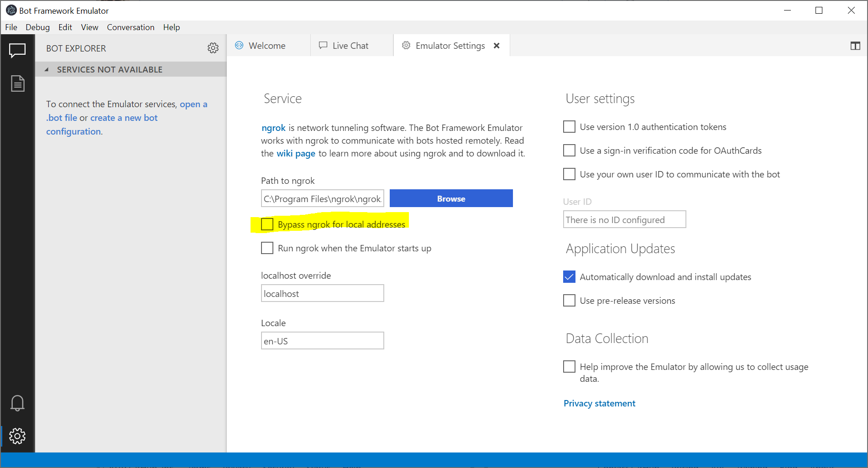868x468 pixels.
Task: Click the localhost override input field
Action: click(322, 293)
